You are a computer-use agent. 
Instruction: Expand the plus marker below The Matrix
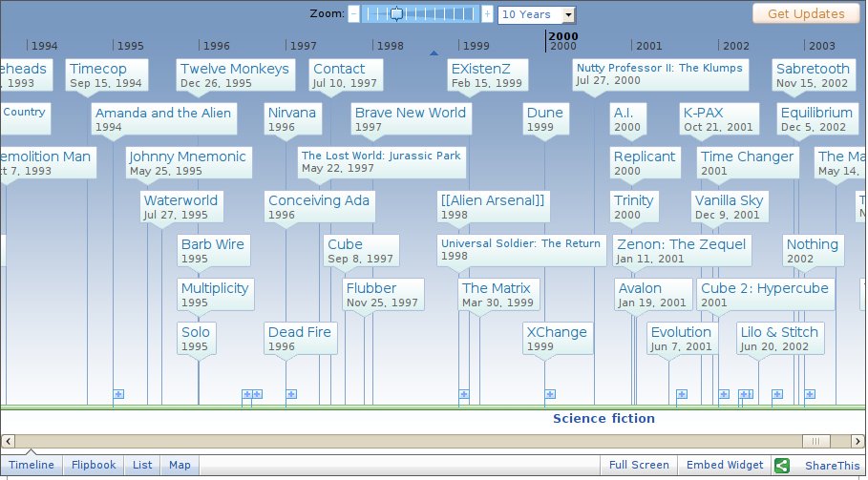pos(464,394)
